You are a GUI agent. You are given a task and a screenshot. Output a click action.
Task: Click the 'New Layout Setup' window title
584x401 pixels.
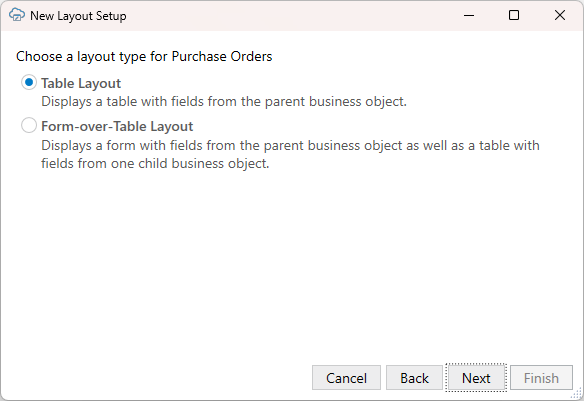click(x=78, y=16)
